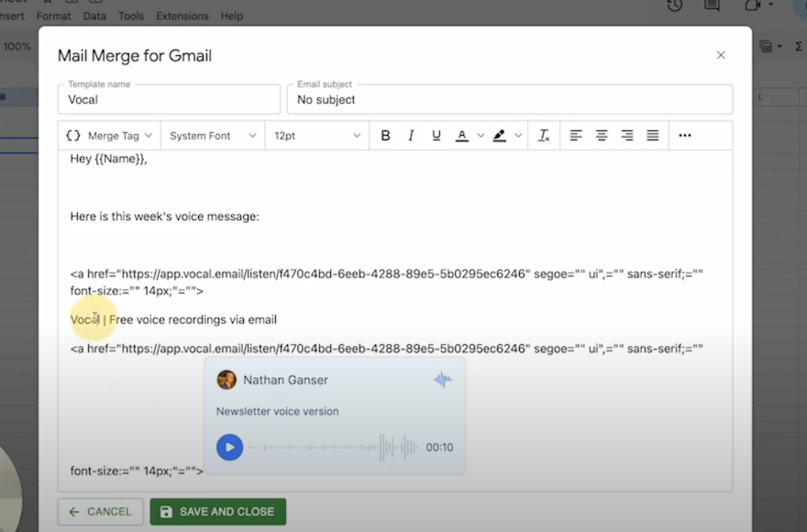Apply highlight color with marker icon
This screenshot has height=532, width=807.
pos(499,136)
